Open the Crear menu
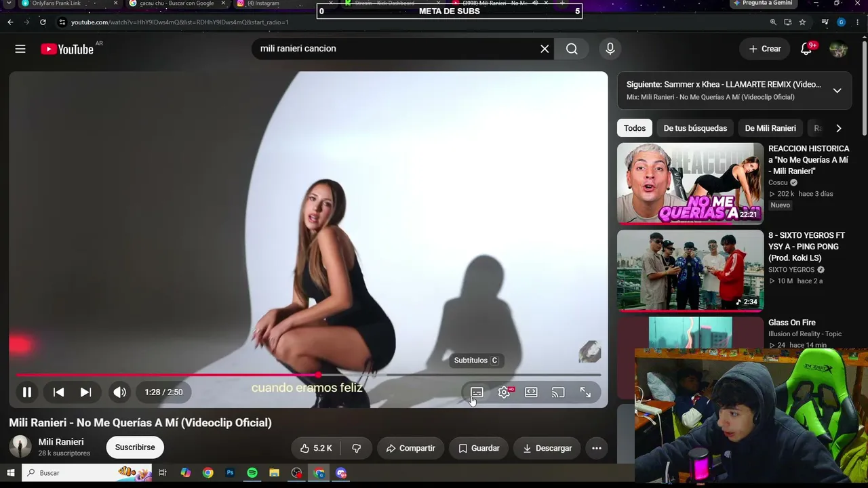 pos(765,49)
